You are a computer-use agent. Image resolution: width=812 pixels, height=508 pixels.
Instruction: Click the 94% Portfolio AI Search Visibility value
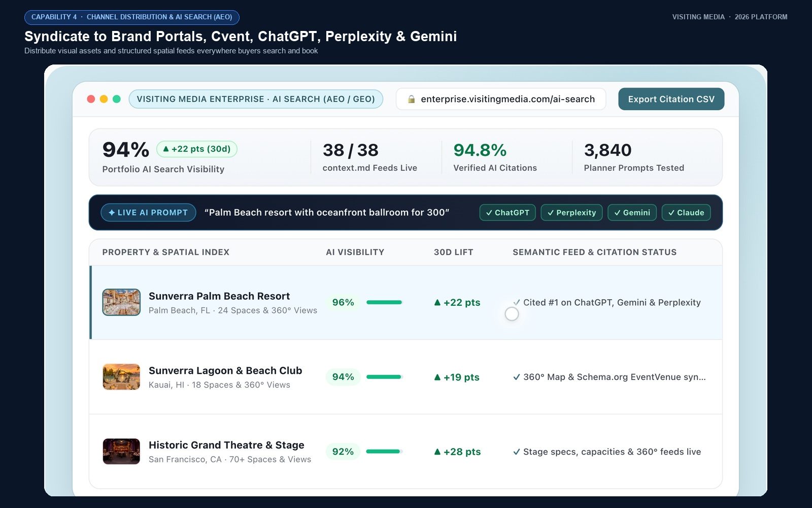[x=126, y=150]
